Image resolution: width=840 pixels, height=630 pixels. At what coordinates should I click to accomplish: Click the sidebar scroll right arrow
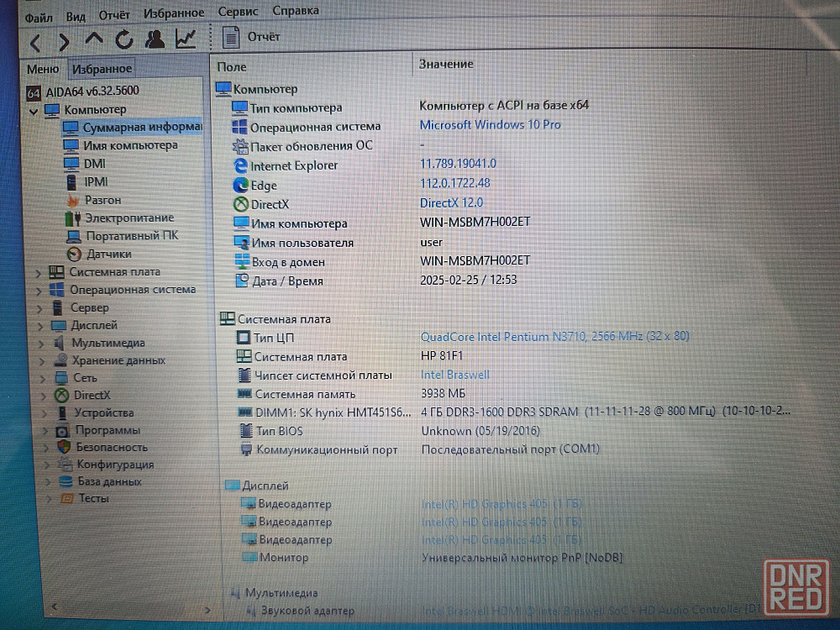[x=207, y=610]
